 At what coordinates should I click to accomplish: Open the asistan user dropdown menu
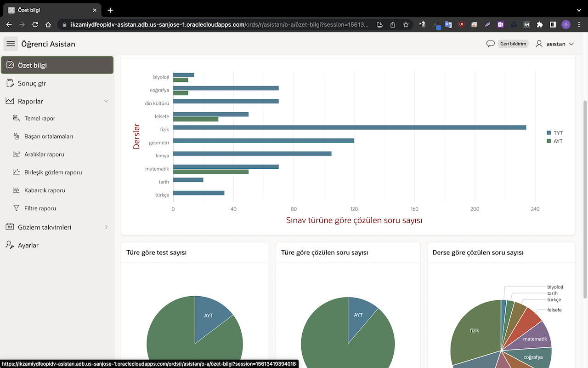pyautogui.click(x=555, y=44)
